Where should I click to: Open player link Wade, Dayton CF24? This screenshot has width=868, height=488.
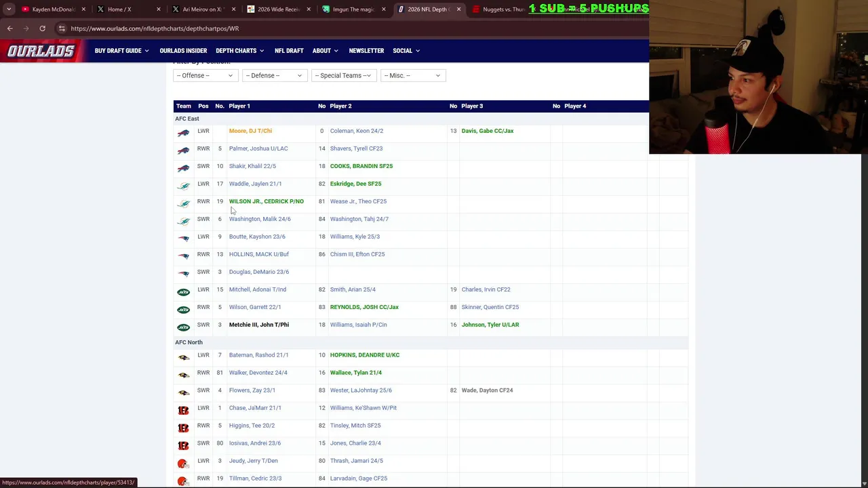488,390
